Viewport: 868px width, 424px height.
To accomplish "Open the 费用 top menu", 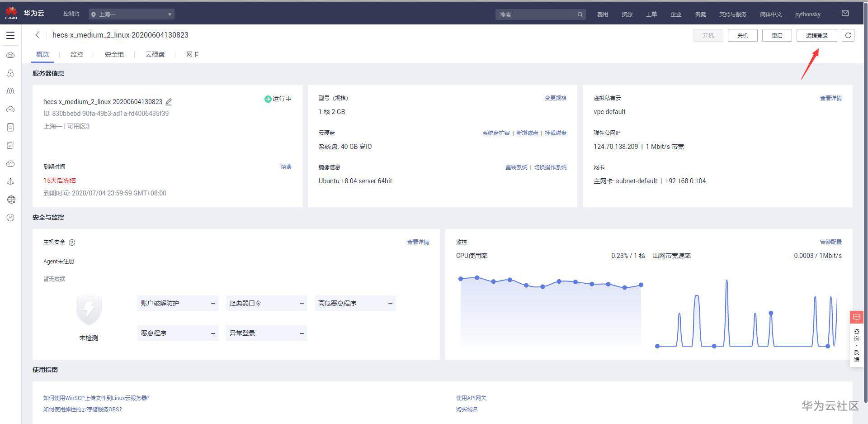I will point(603,14).
